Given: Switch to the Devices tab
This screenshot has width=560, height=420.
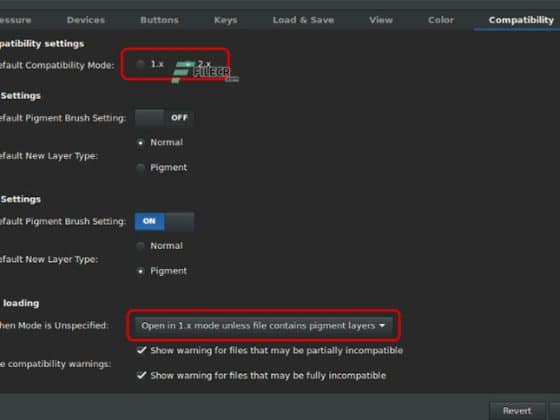Looking at the screenshot, I should tap(86, 20).
